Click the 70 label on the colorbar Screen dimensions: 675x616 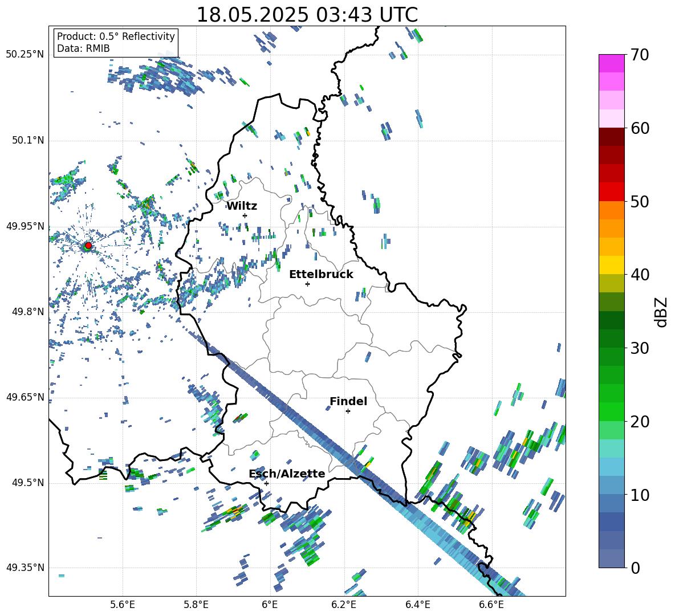[639, 55]
